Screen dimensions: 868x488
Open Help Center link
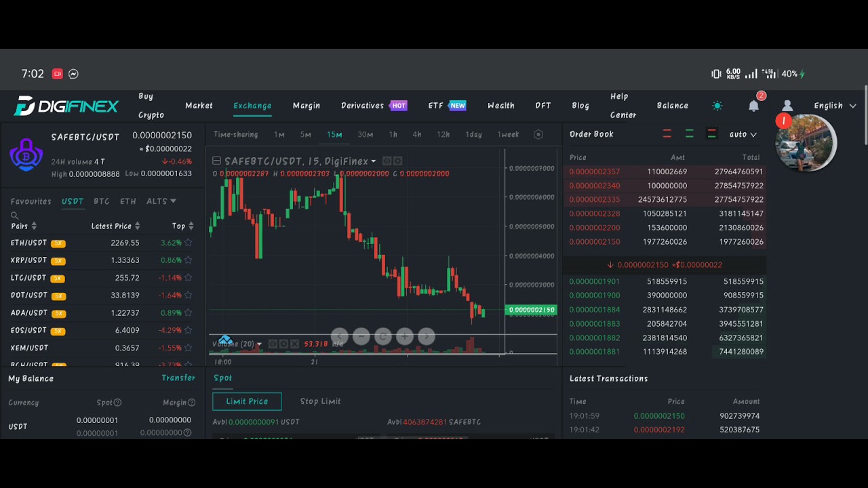tap(623, 106)
